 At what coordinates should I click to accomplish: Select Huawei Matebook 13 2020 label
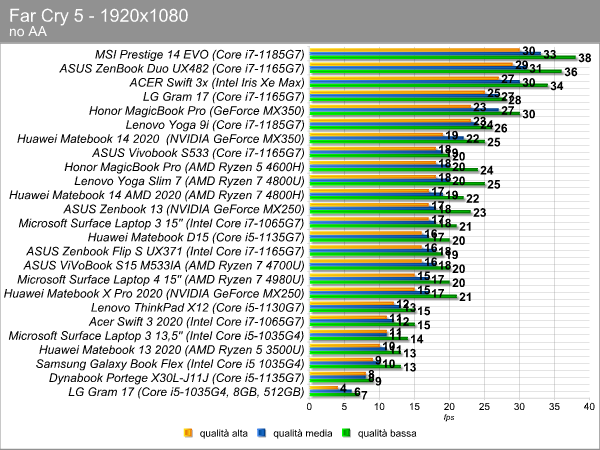pos(172,350)
